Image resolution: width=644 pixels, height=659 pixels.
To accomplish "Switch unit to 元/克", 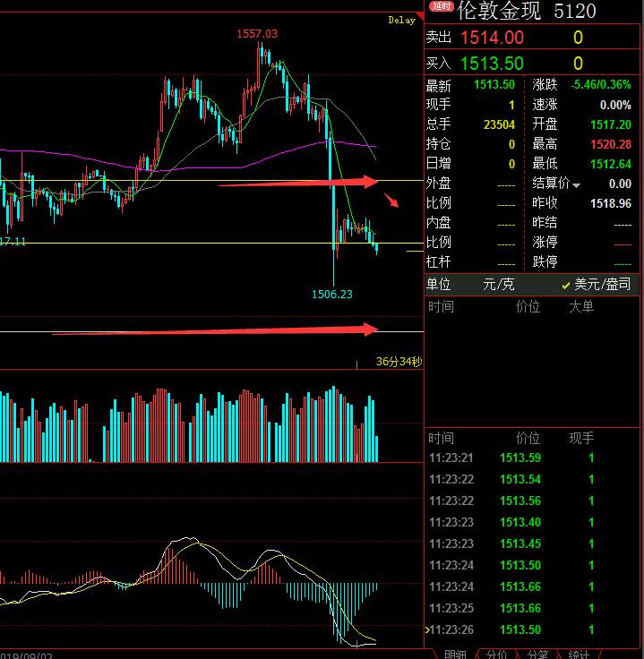I will (x=499, y=285).
